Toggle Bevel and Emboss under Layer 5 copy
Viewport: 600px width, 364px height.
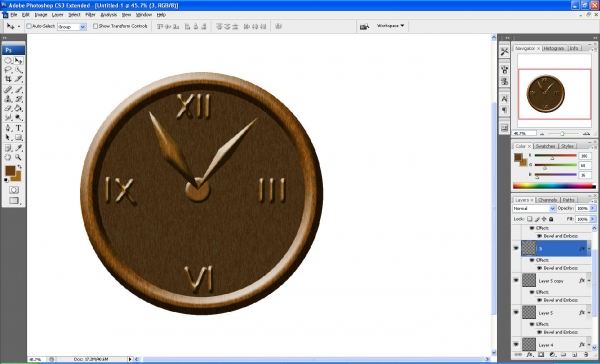[x=540, y=300]
